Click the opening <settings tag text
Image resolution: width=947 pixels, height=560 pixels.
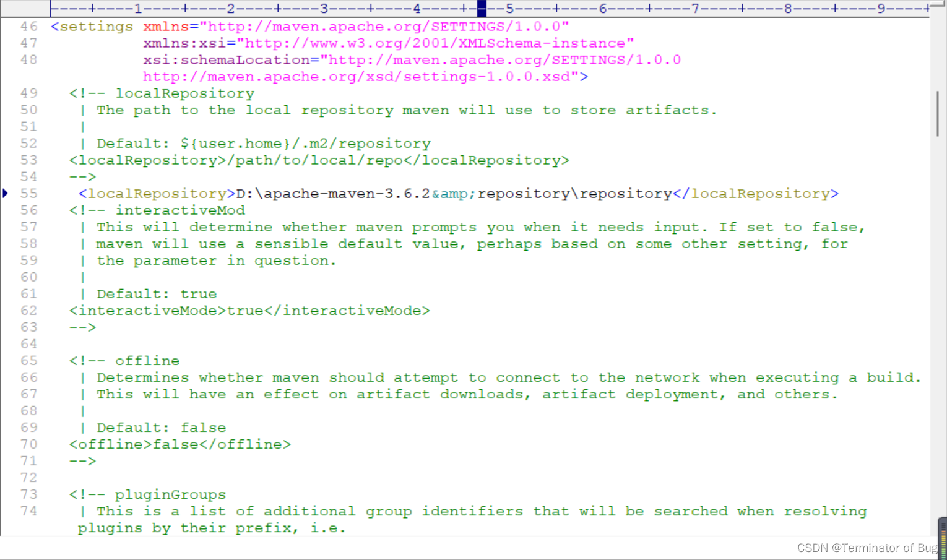pyautogui.click(x=92, y=27)
